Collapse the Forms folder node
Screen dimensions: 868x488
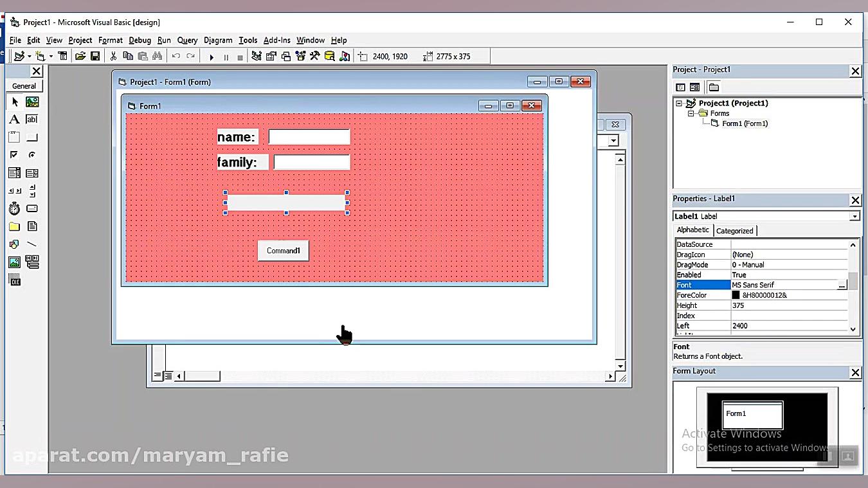click(691, 113)
